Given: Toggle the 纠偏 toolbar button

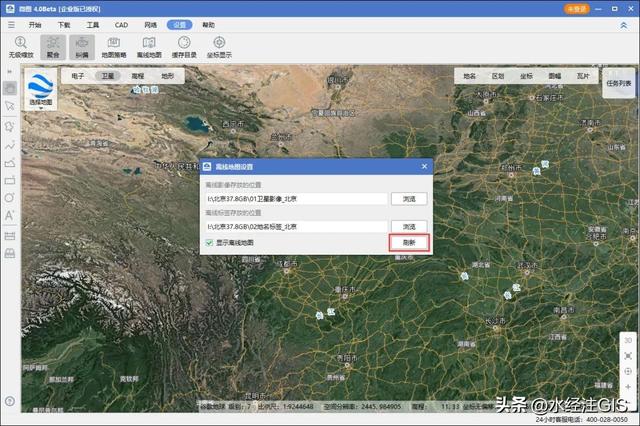Looking at the screenshot, I should point(82,47).
